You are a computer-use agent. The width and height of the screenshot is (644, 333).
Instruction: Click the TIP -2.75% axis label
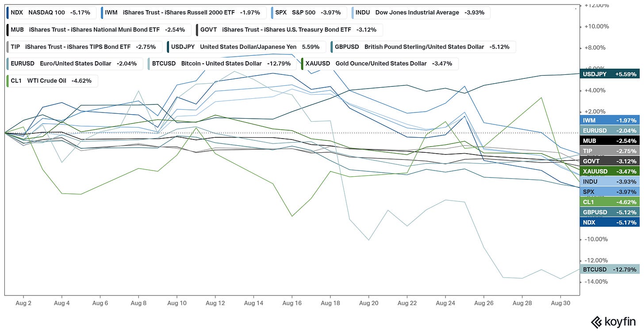click(x=609, y=151)
